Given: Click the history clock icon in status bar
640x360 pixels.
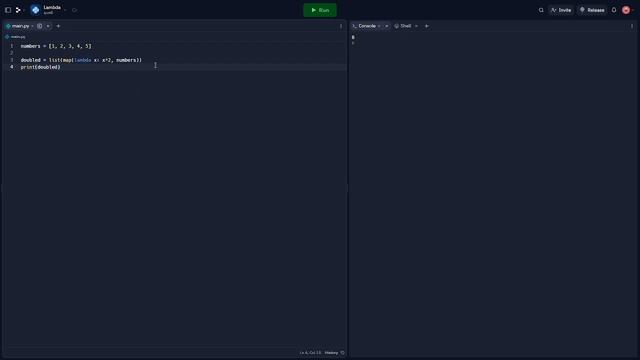Looking at the screenshot, I should [x=342, y=353].
